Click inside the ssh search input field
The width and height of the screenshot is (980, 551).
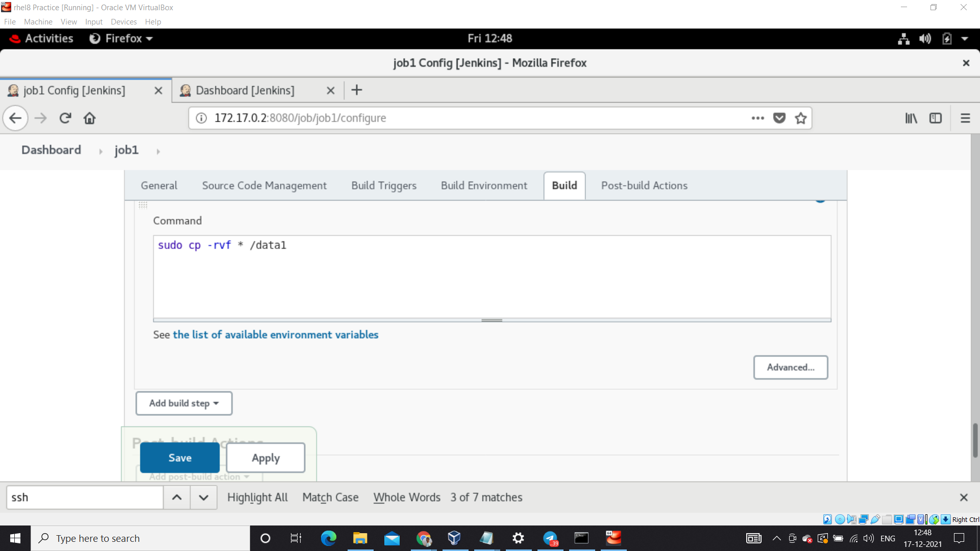pyautogui.click(x=84, y=497)
